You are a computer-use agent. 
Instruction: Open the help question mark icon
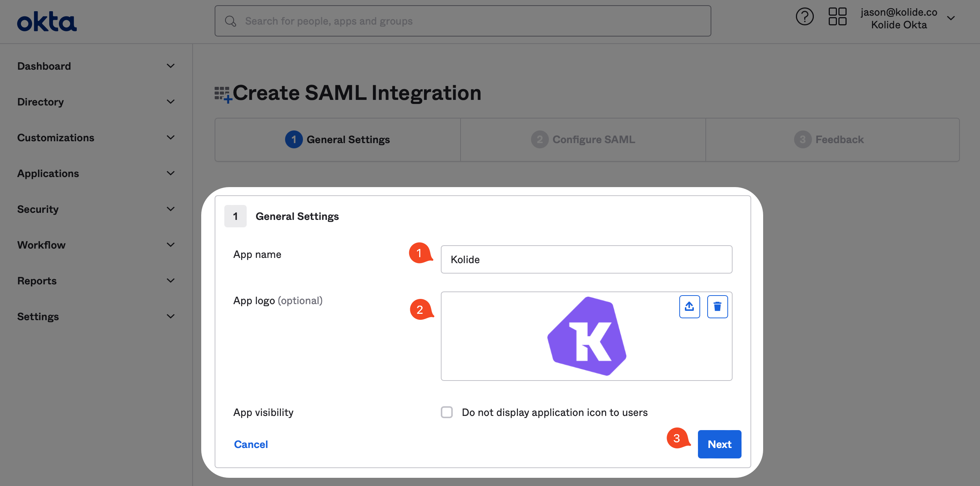[x=804, y=17]
